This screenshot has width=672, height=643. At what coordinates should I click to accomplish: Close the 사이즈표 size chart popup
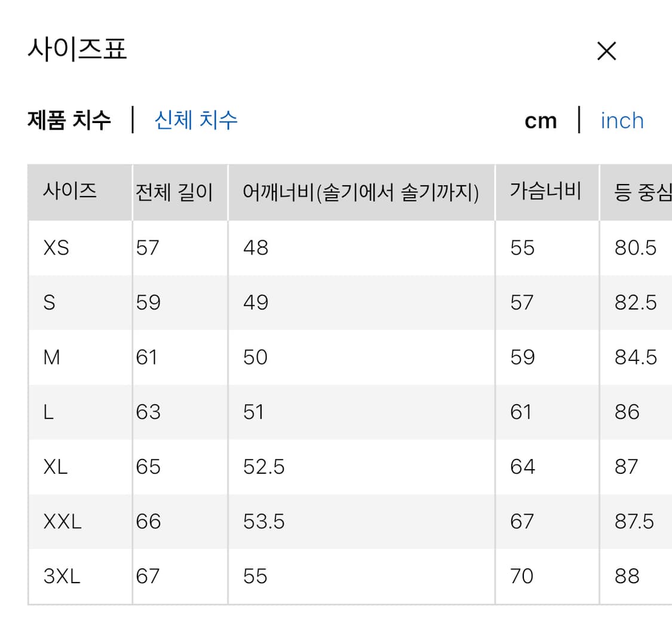606,51
